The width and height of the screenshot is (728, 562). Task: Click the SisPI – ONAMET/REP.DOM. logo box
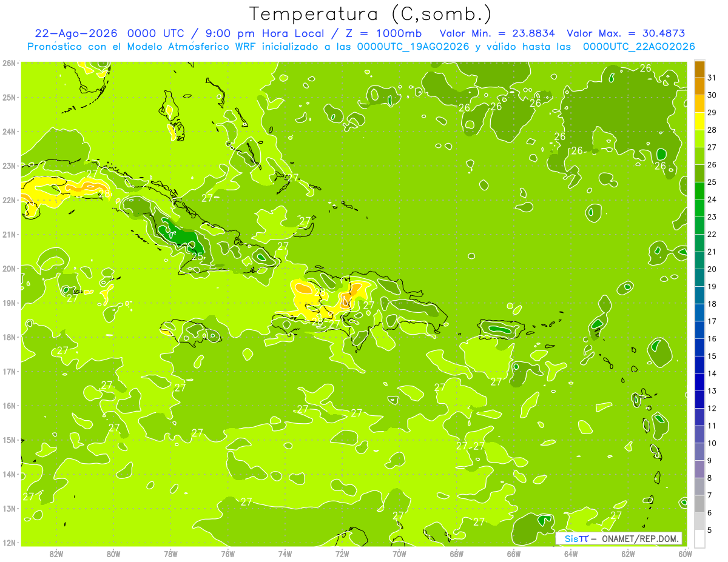618,538
